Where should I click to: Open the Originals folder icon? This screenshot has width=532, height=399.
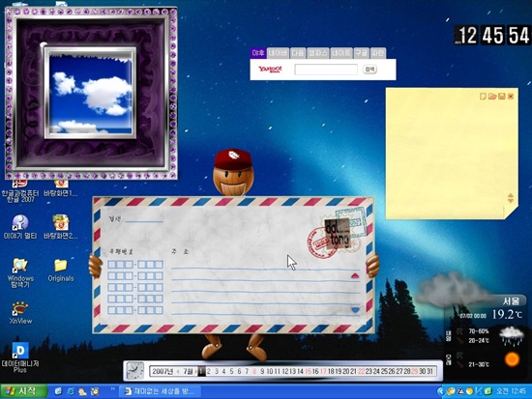(x=61, y=271)
